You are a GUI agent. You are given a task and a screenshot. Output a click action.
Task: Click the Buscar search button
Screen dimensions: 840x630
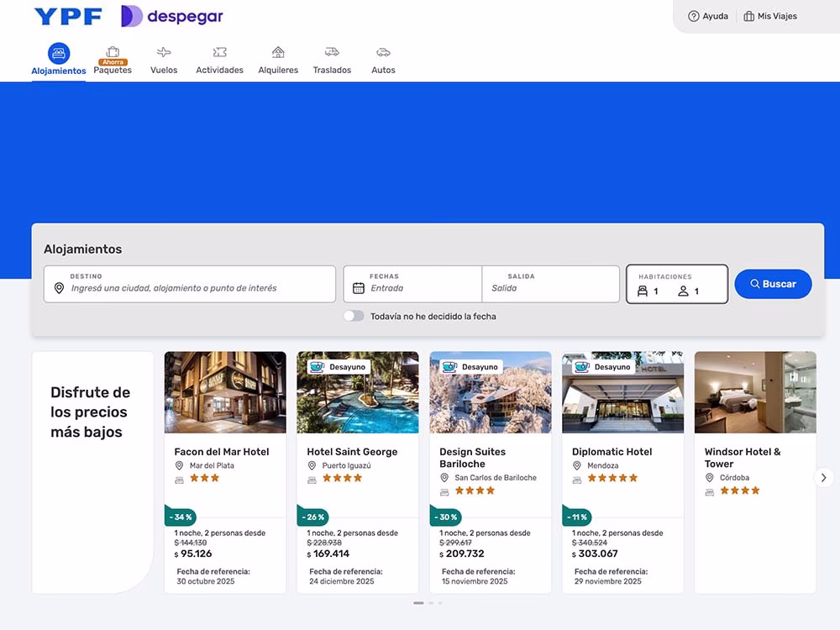772,284
